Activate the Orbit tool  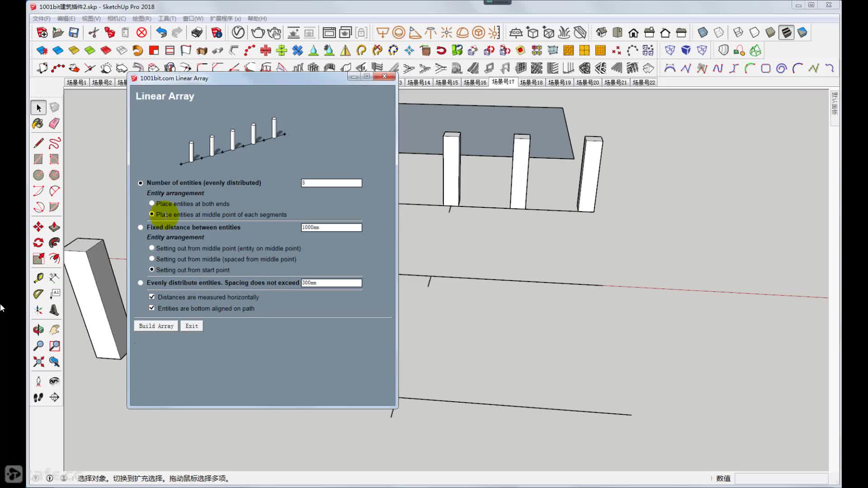point(38,330)
